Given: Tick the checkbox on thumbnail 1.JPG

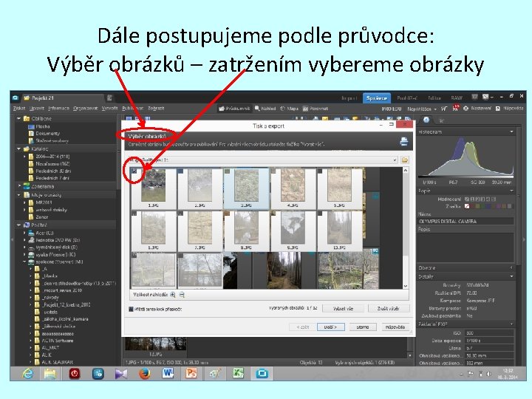Looking at the screenshot, I should point(134,171).
